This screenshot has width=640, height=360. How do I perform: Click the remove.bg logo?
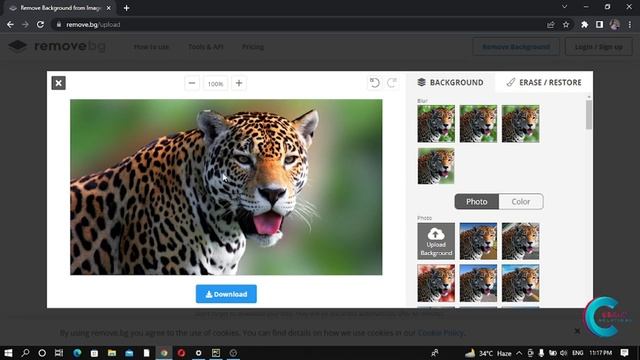tap(57, 46)
